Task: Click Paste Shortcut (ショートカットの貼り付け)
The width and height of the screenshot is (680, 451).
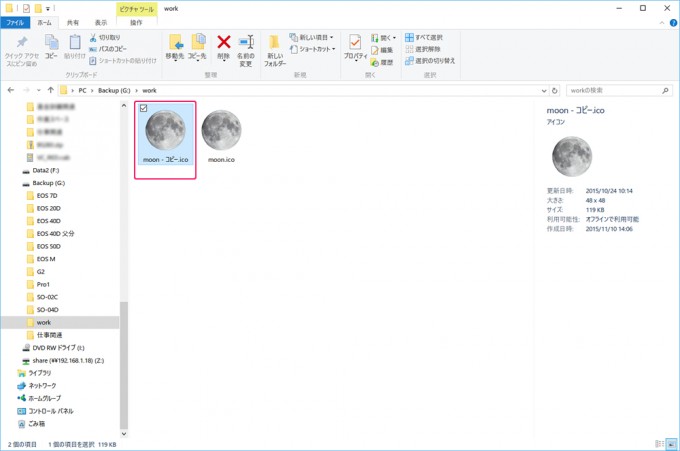Action: (123, 61)
